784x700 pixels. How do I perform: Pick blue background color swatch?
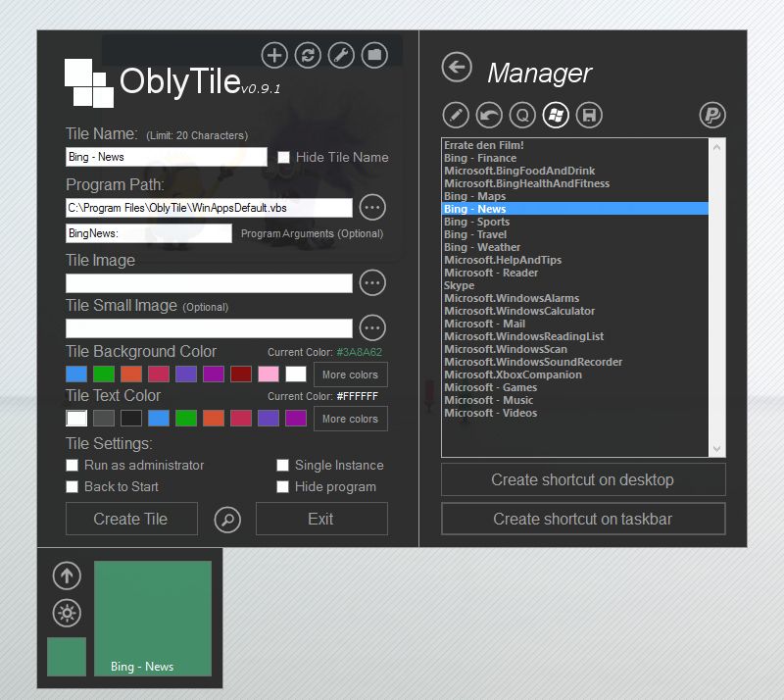[76, 374]
